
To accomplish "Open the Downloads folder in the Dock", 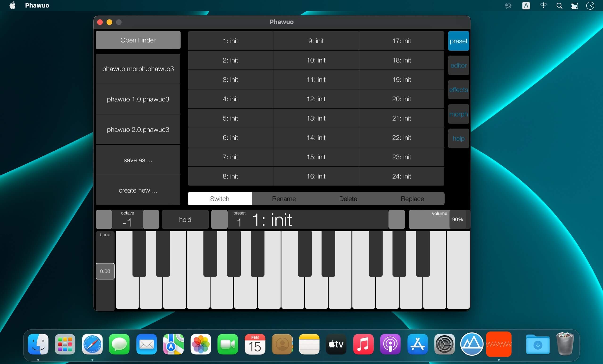I will (538, 344).
